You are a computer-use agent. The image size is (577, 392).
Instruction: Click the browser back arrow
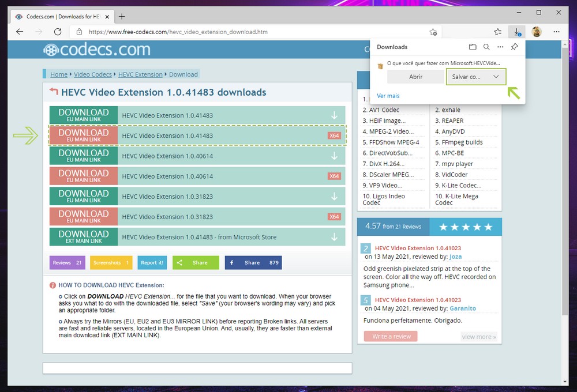click(x=20, y=32)
